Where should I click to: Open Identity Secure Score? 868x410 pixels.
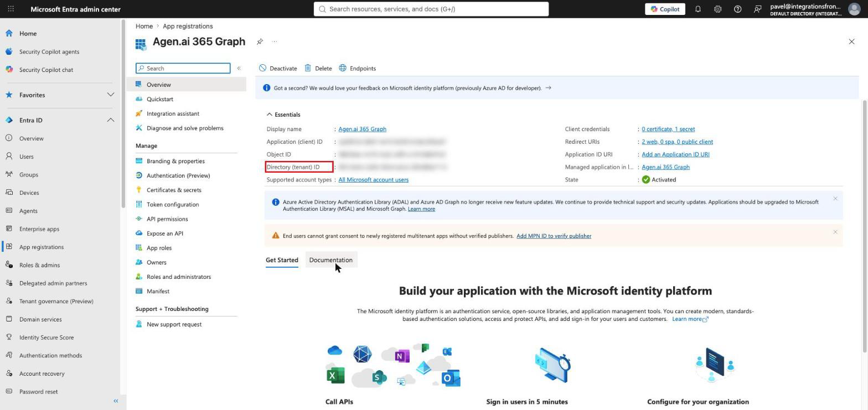click(x=46, y=338)
